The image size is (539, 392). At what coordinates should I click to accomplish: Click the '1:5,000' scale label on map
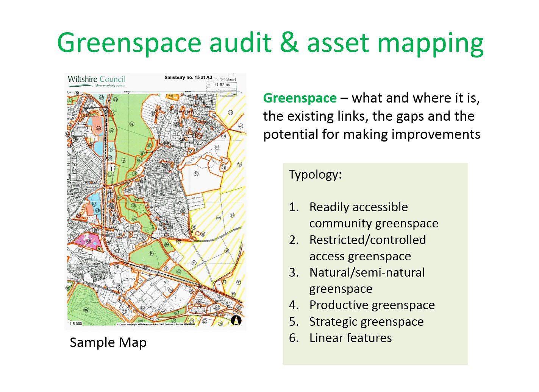click(75, 324)
